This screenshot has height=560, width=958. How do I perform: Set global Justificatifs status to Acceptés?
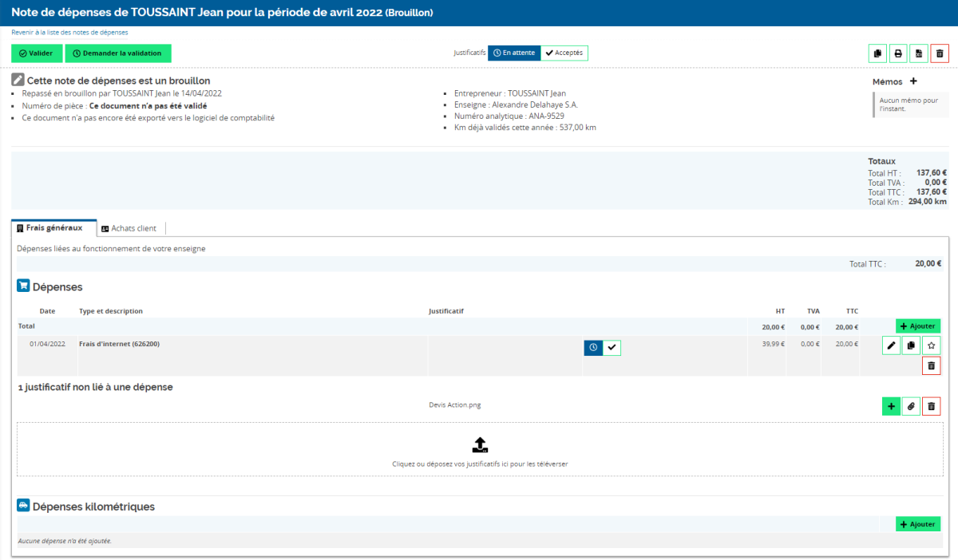pos(564,53)
